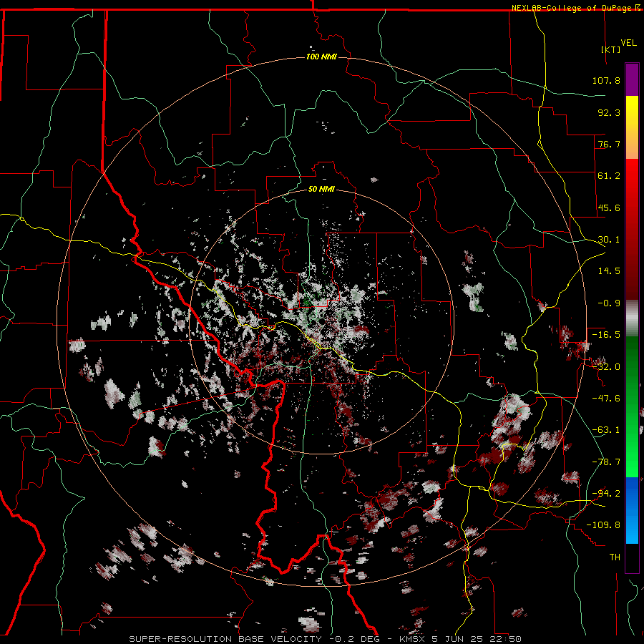The width and height of the screenshot is (644, 644).
Task: Click the -32.0 velocity scale value
Action: [x=606, y=367]
